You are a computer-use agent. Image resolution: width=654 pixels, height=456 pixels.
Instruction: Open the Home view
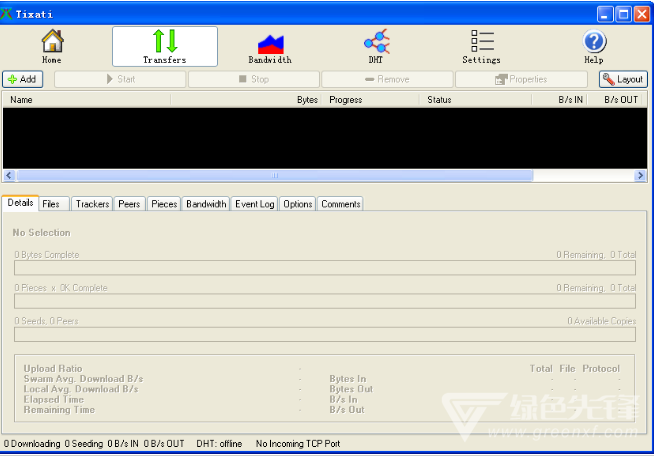pos(52,46)
